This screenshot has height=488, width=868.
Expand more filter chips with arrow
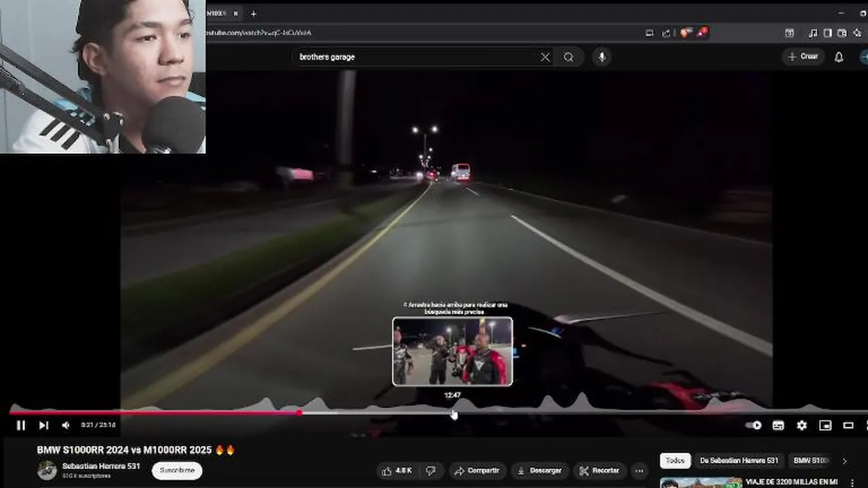844,461
